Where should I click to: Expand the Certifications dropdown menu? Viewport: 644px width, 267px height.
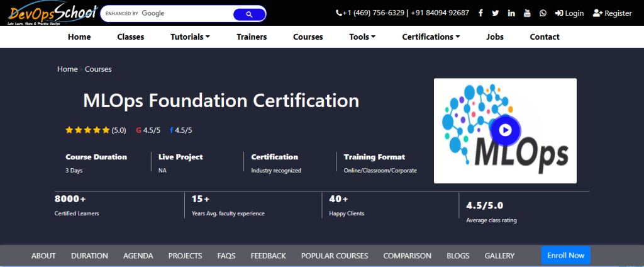(431, 37)
